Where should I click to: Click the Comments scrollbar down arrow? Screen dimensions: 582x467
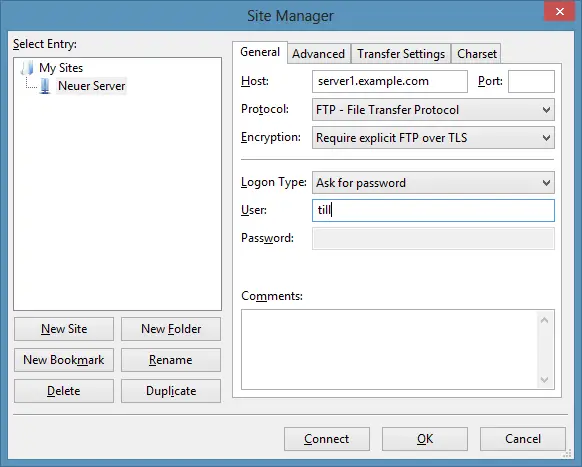tap(544, 379)
